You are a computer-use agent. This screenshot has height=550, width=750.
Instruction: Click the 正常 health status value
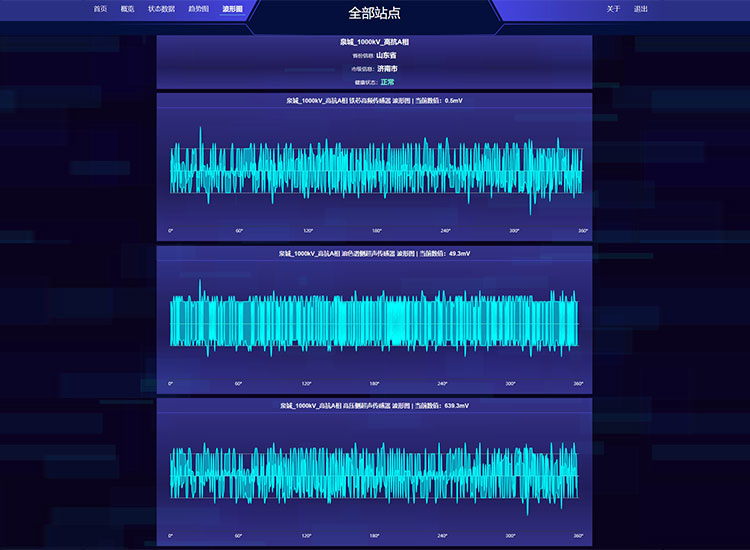(387, 82)
